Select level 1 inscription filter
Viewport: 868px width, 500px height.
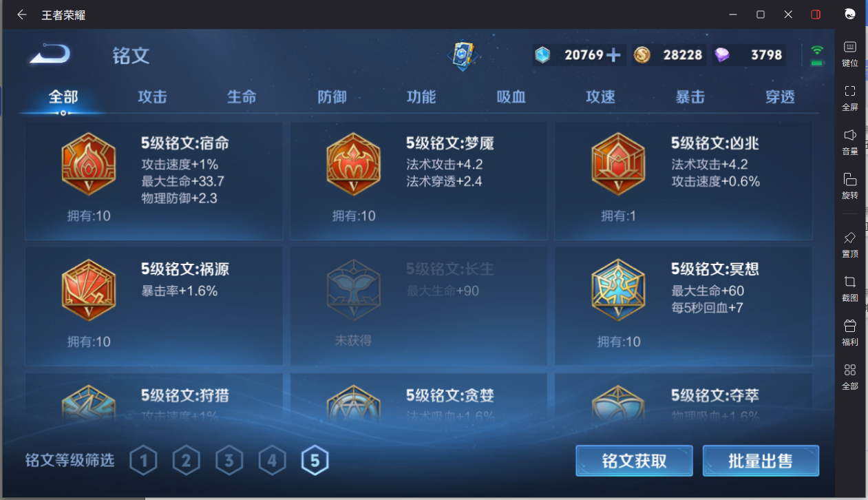pyautogui.click(x=143, y=461)
